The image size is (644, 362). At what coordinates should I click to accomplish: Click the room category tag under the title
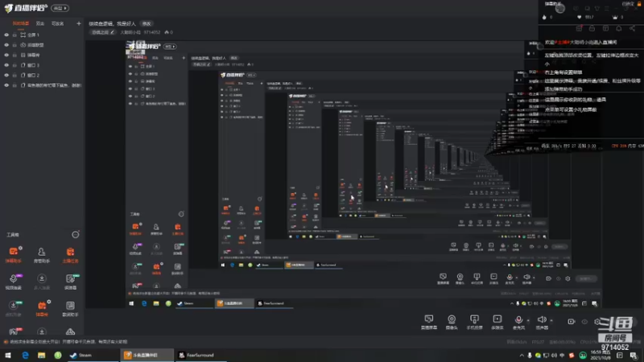[x=103, y=32]
